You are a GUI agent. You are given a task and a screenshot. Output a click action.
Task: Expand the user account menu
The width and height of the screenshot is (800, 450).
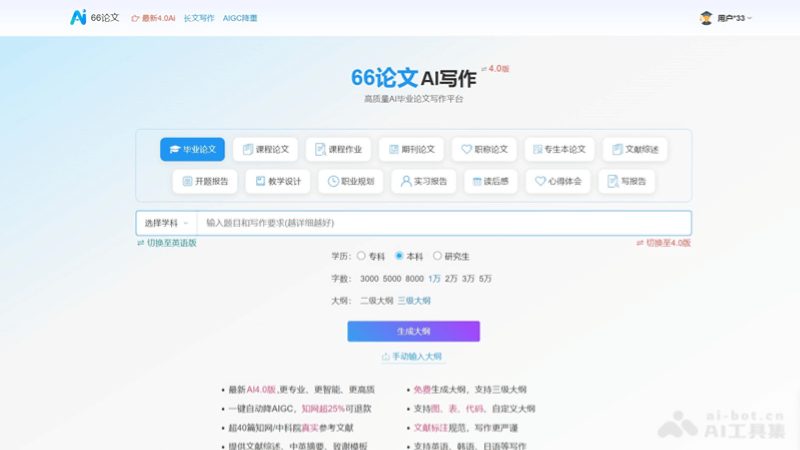(725, 17)
